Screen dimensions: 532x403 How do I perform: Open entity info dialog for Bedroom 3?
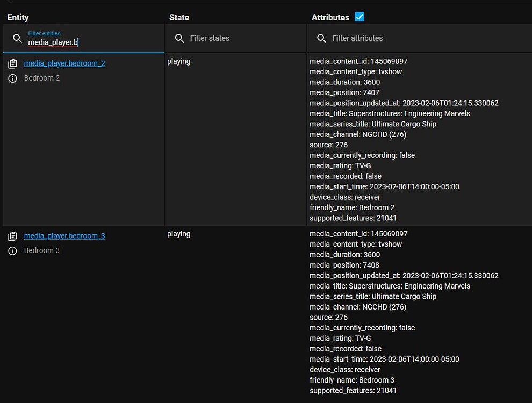tap(12, 250)
